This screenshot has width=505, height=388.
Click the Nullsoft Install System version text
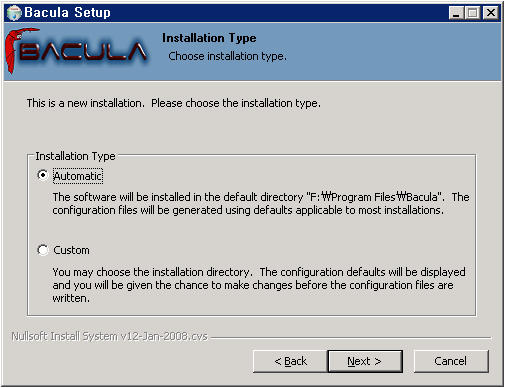coord(109,336)
